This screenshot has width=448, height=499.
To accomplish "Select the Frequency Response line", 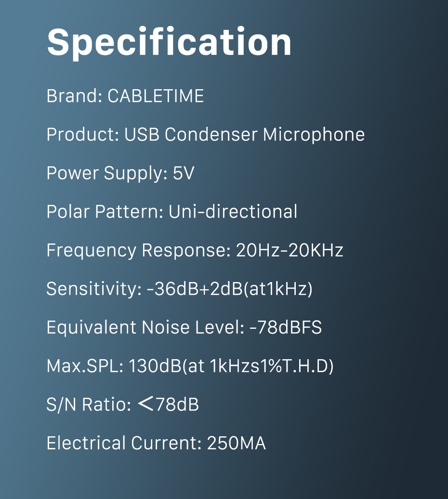I will point(195,250).
